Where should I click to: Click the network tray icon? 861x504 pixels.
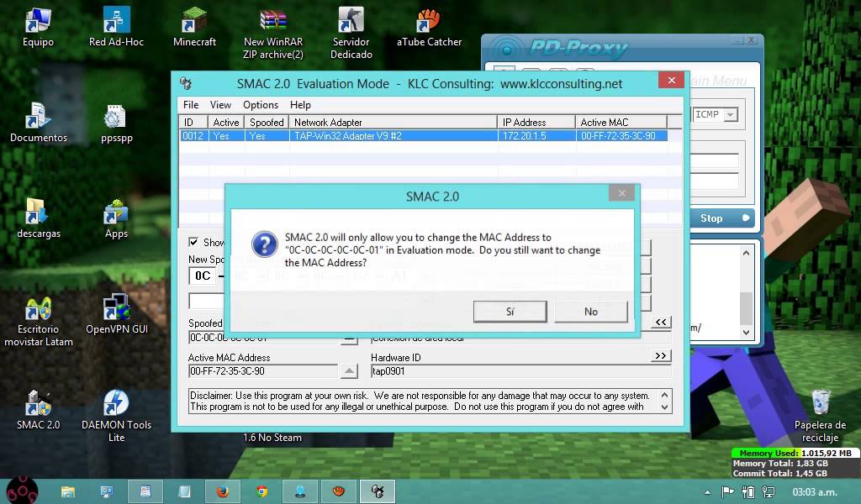(769, 492)
